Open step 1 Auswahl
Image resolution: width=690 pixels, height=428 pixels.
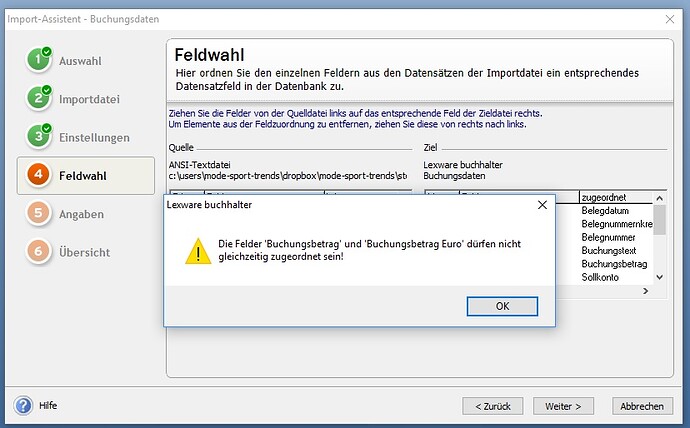pyautogui.click(x=65, y=60)
